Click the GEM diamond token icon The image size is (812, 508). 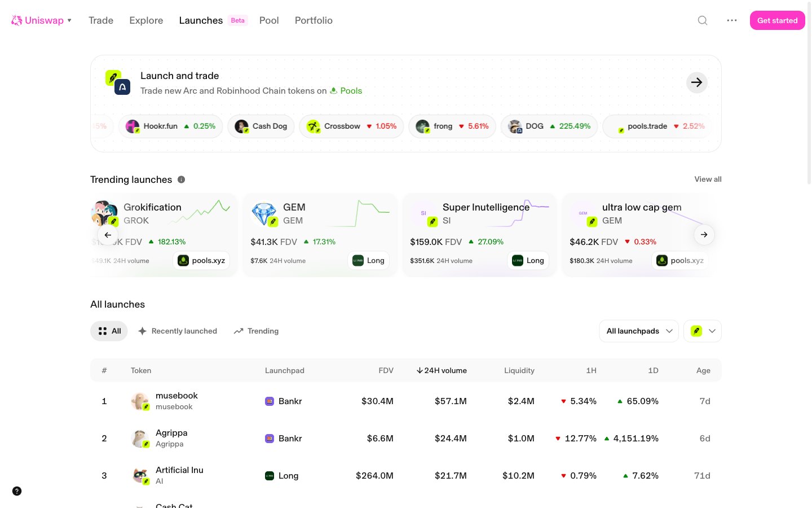point(263,214)
